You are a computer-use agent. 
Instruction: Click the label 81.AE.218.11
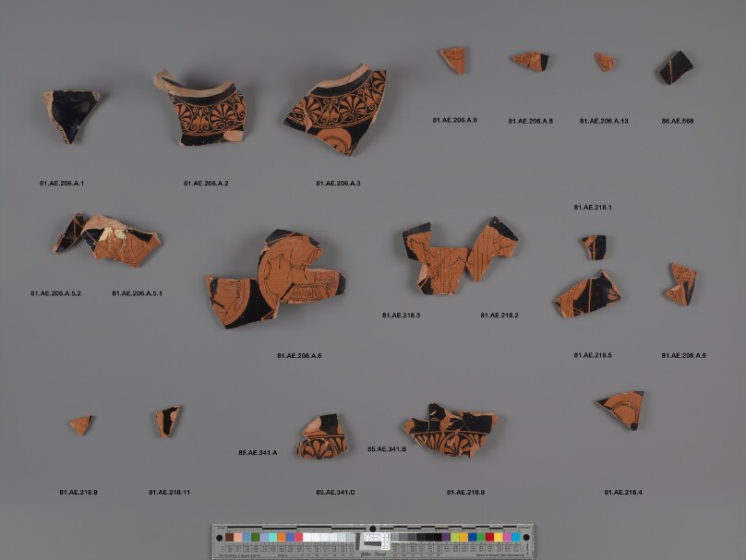(x=169, y=492)
